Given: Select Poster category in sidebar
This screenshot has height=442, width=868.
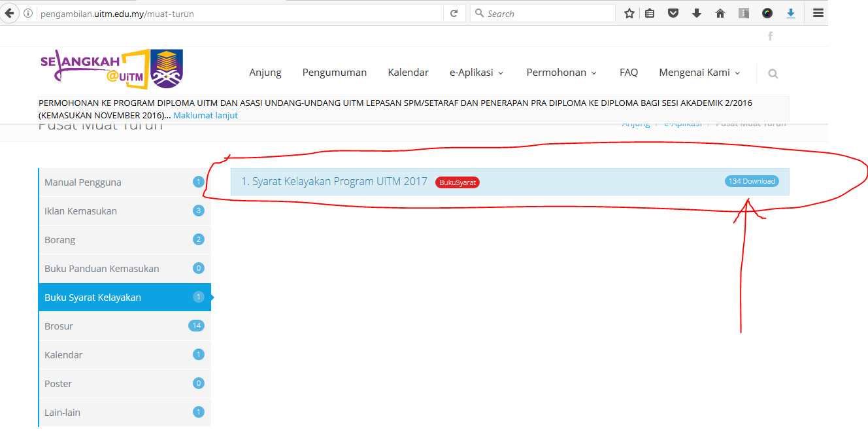Looking at the screenshot, I should tap(125, 384).
